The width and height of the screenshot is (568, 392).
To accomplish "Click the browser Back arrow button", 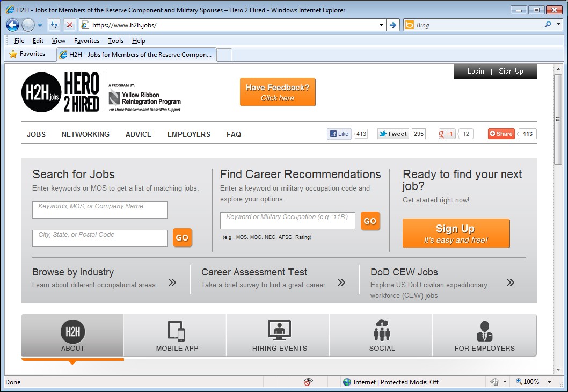I will 13,25.
